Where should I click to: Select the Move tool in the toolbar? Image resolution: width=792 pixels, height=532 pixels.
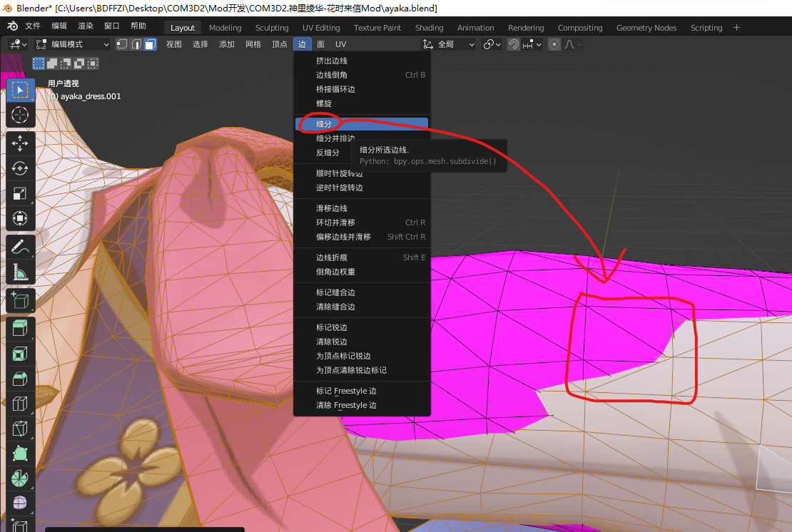(20, 141)
